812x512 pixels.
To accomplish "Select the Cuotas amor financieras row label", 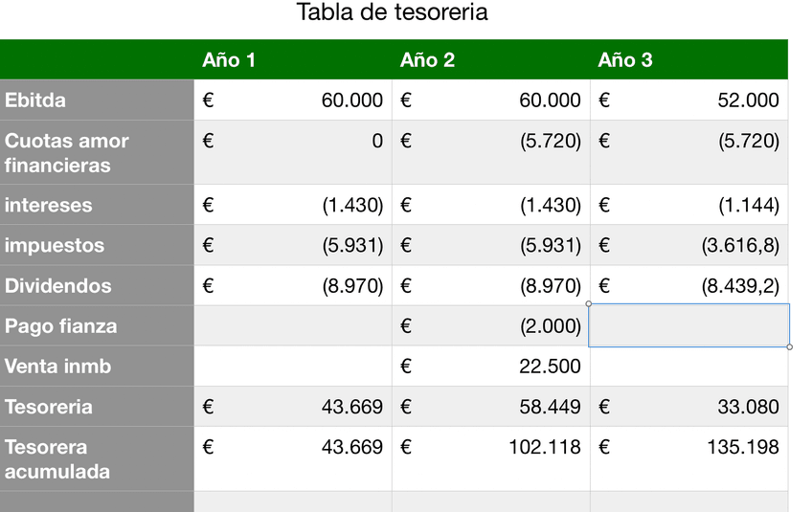I will pos(67,153).
